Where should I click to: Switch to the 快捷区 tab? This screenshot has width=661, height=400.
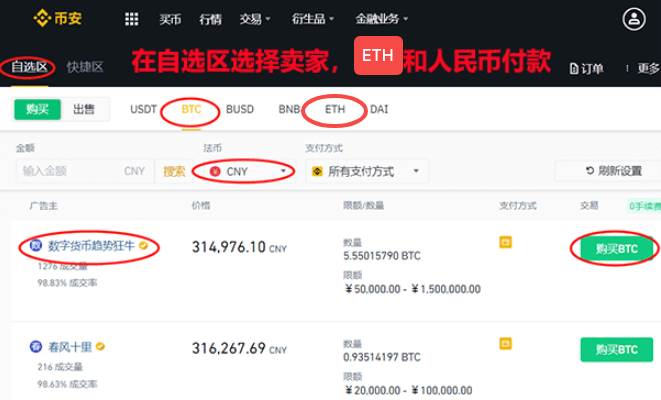coord(85,67)
